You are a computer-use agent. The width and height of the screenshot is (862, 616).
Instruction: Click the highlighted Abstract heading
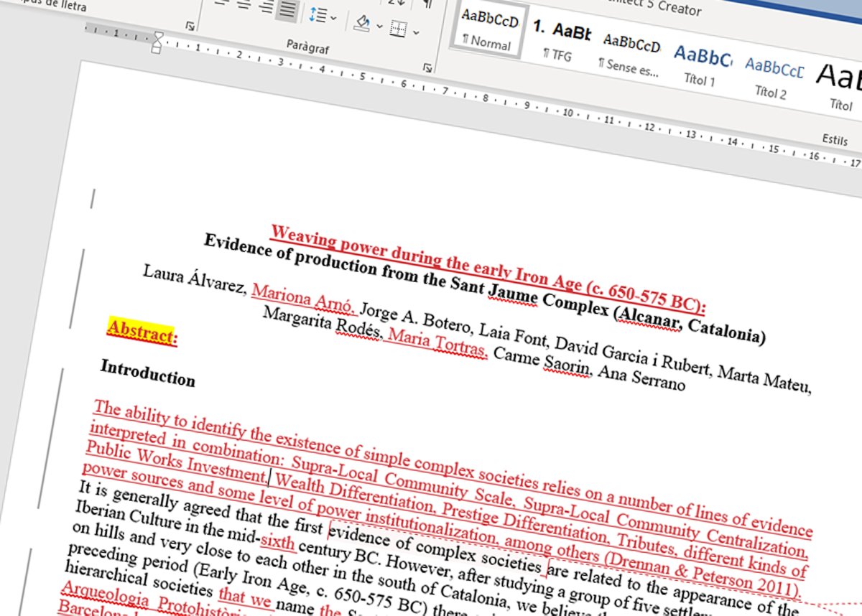tap(142, 331)
